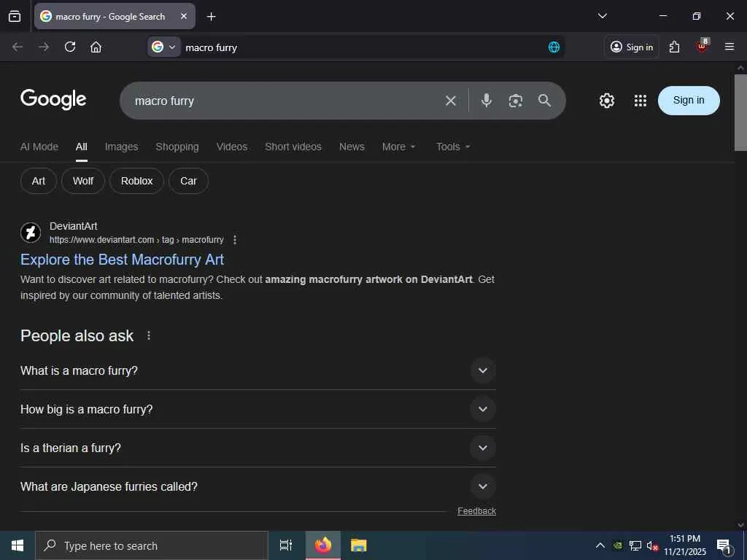Click the muted volume tray icon
The height and width of the screenshot is (560, 747).
point(652,545)
